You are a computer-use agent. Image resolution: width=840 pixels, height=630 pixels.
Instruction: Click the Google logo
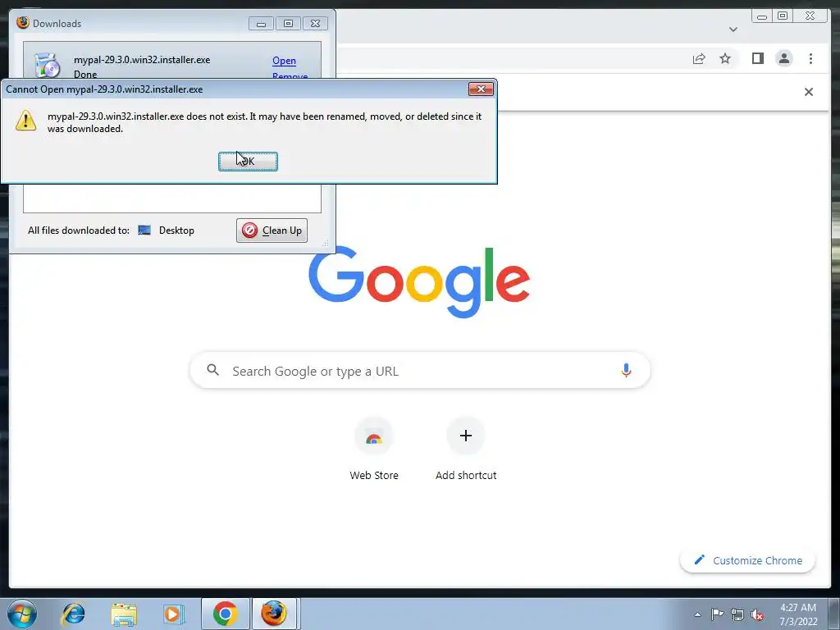[x=419, y=281]
